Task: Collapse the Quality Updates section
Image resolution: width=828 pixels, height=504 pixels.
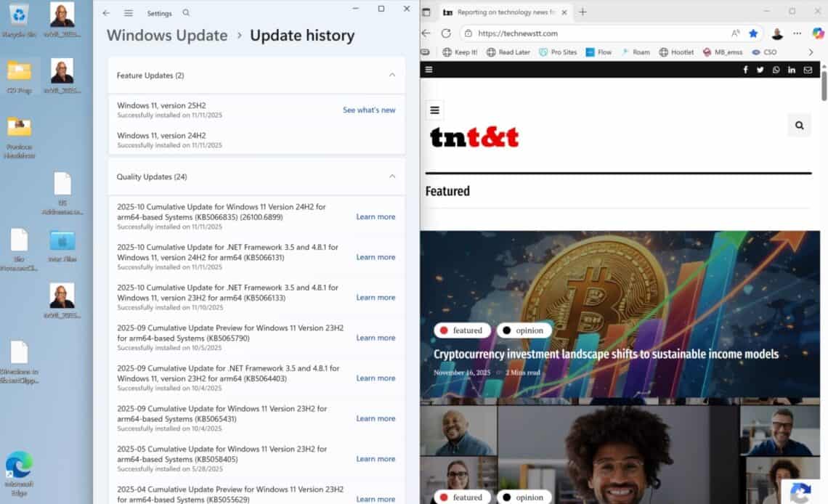Action: tap(392, 176)
